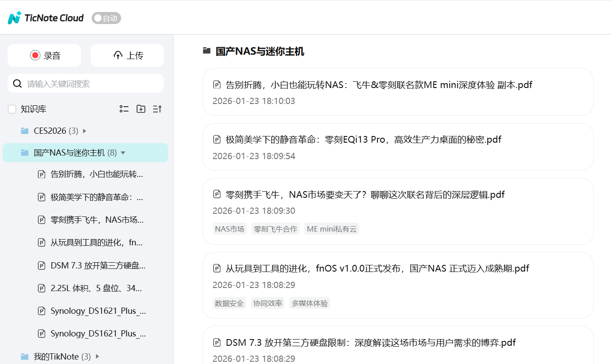
Task: Click the PDF icon on the 极简美学 card
Action: pos(217,140)
